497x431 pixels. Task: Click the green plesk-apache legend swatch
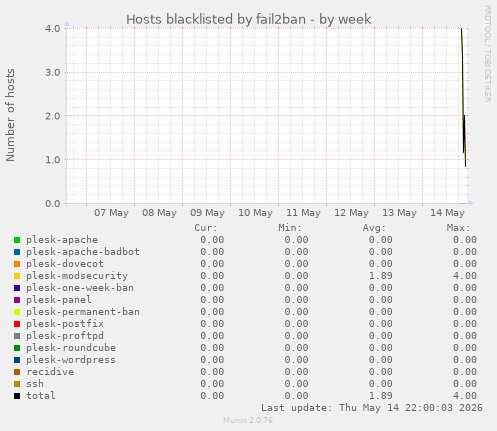click(x=17, y=240)
